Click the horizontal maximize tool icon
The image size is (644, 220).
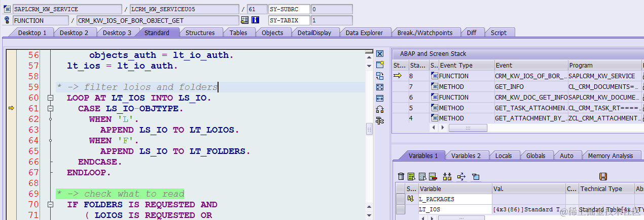point(380,98)
